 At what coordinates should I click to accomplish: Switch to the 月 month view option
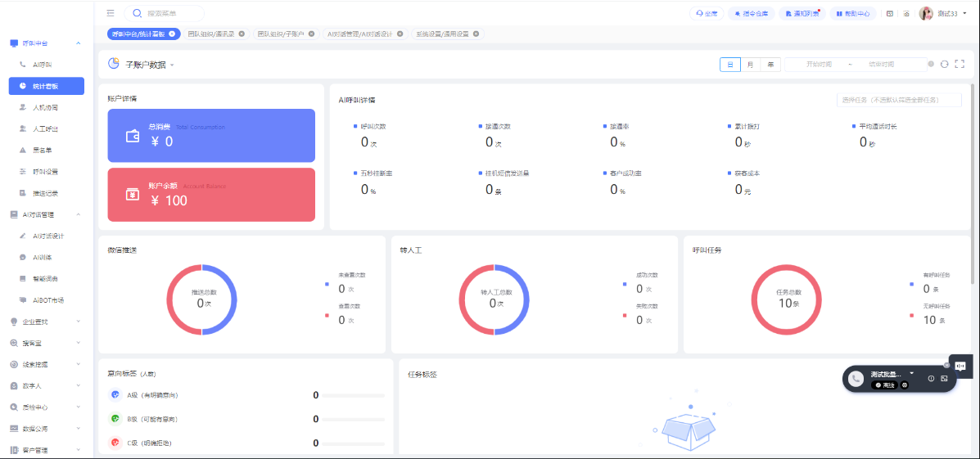pos(750,64)
